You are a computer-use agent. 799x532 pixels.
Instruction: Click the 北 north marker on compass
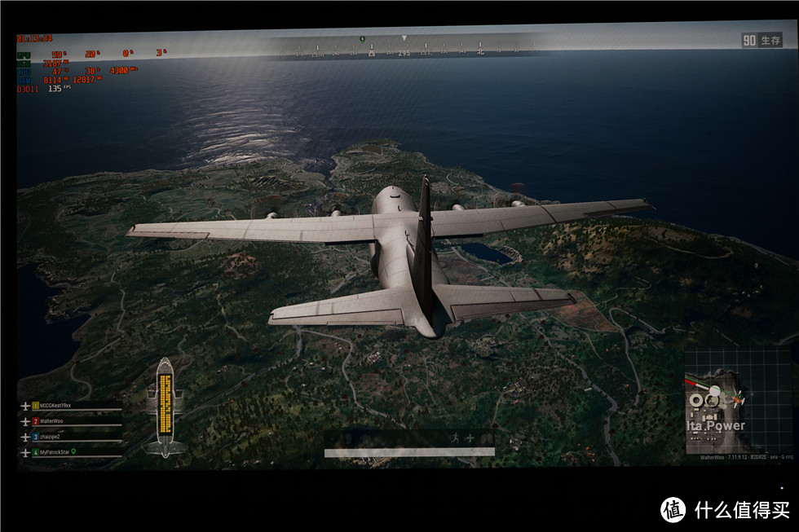480,51
